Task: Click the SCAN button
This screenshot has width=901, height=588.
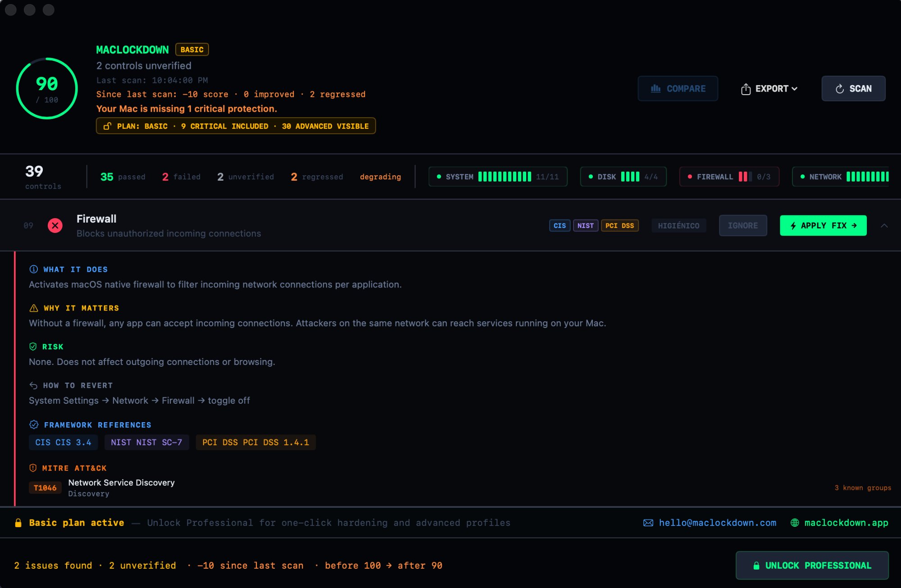Action: coord(853,89)
